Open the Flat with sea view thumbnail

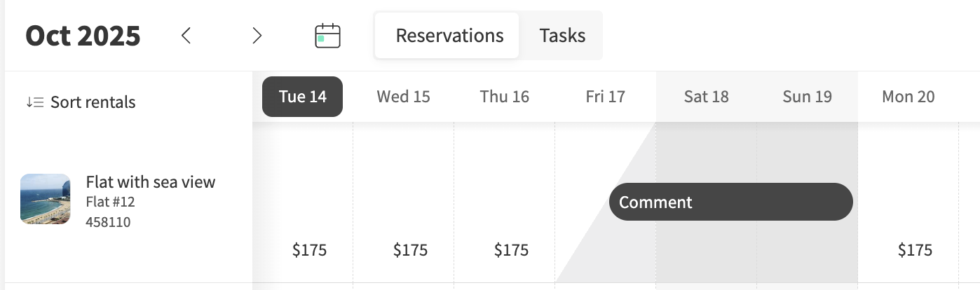pyautogui.click(x=46, y=199)
